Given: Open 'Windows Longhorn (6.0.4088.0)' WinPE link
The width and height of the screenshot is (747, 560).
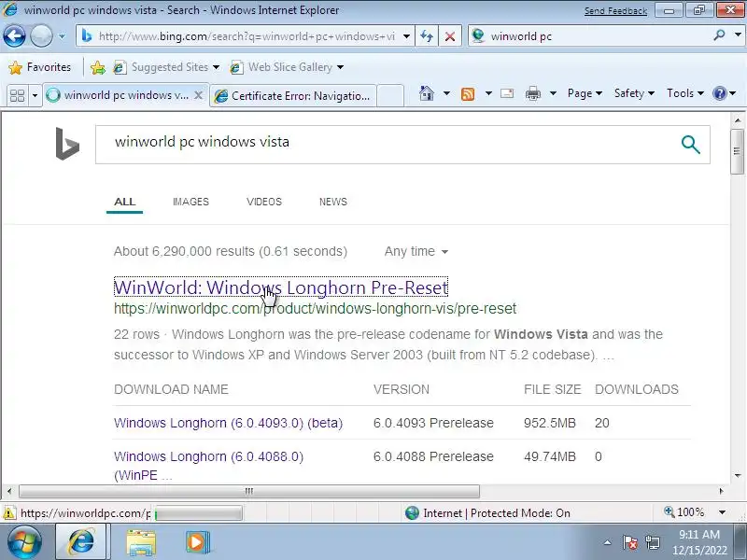Looking at the screenshot, I should pyautogui.click(x=208, y=466).
